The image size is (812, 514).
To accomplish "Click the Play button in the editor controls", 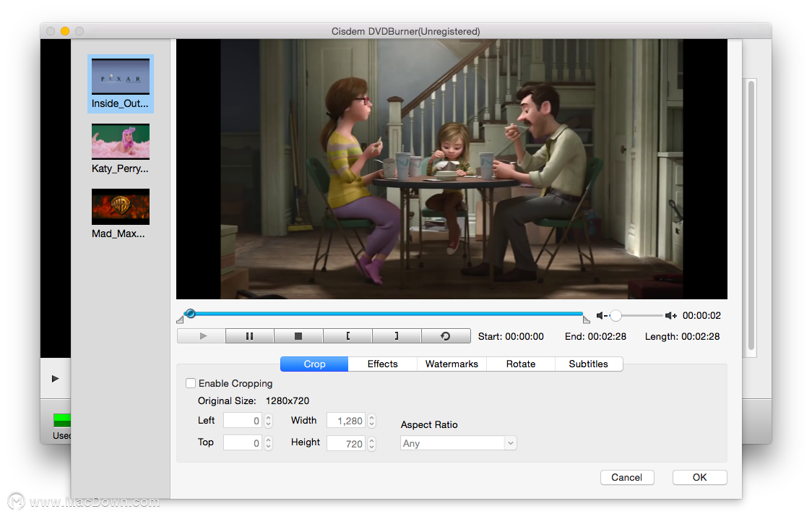I will click(202, 336).
